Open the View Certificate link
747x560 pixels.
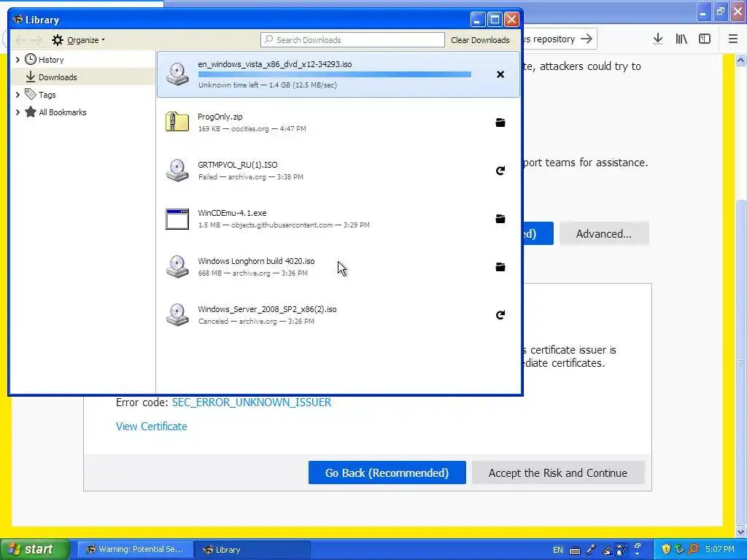pyautogui.click(x=152, y=426)
